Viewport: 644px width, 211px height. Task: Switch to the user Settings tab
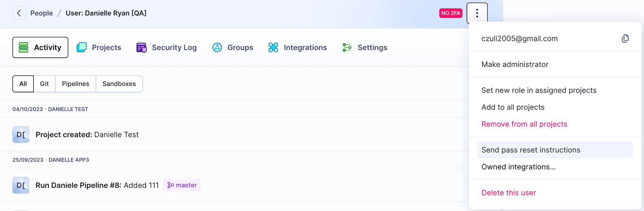click(x=365, y=47)
